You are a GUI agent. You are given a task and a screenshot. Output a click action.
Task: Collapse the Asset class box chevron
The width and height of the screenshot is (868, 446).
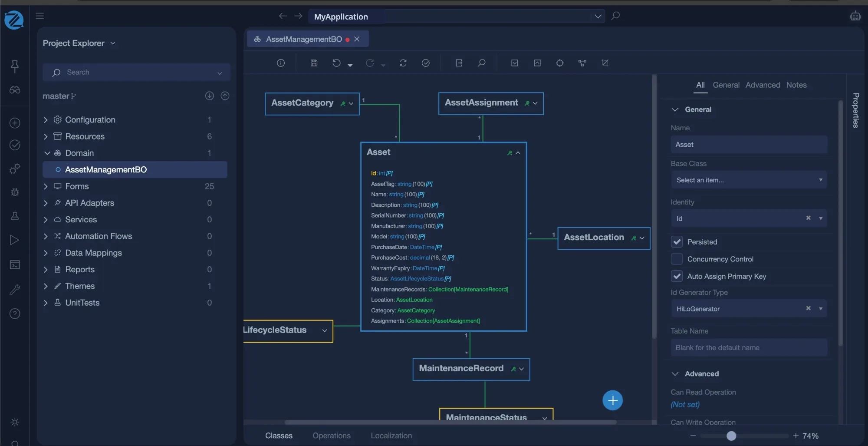pos(518,153)
